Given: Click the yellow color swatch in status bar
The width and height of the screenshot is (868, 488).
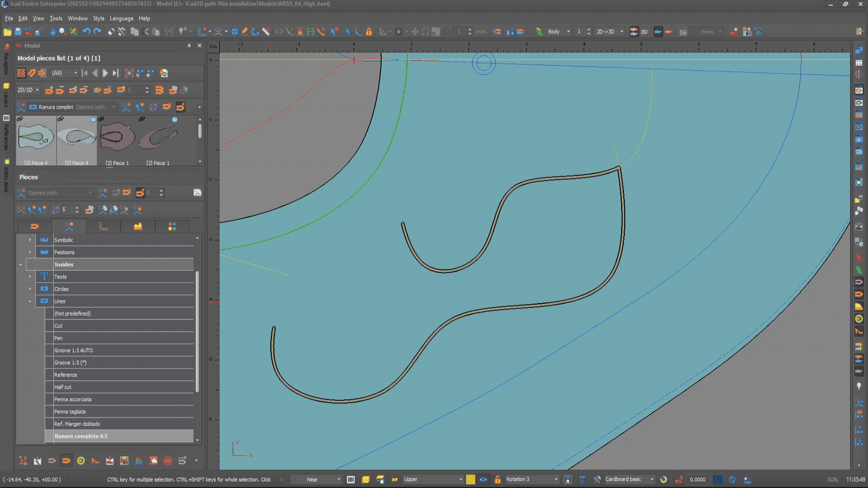Looking at the screenshot, I should (x=471, y=479).
